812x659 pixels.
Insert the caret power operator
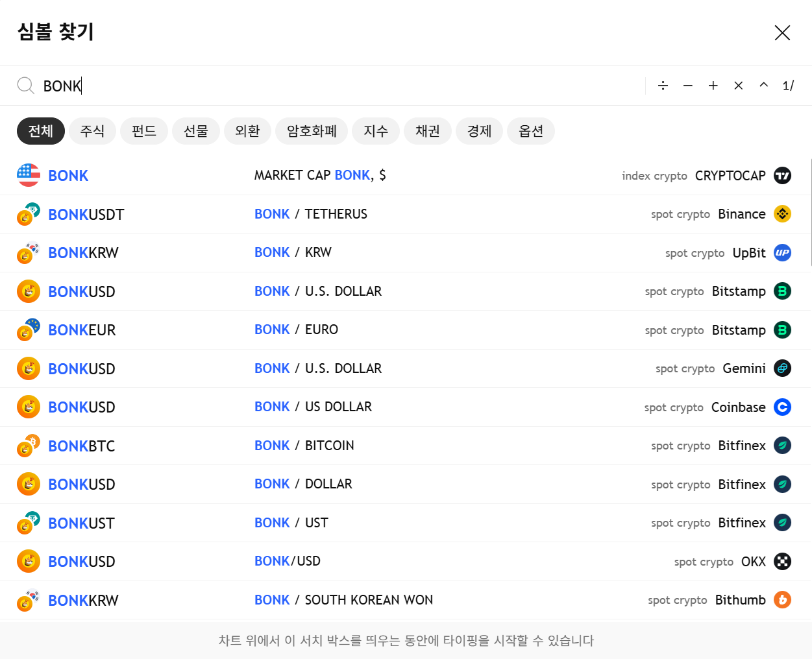coord(764,86)
